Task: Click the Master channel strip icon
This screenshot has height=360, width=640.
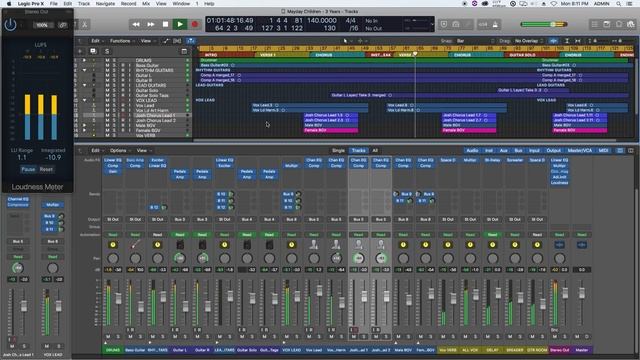Action: pos(582,244)
